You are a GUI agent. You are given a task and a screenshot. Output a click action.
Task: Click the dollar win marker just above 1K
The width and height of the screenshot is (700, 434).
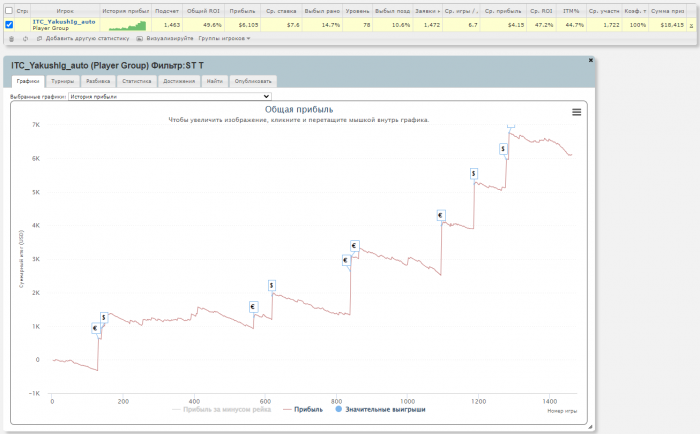pyautogui.click(x=104, y=317)
